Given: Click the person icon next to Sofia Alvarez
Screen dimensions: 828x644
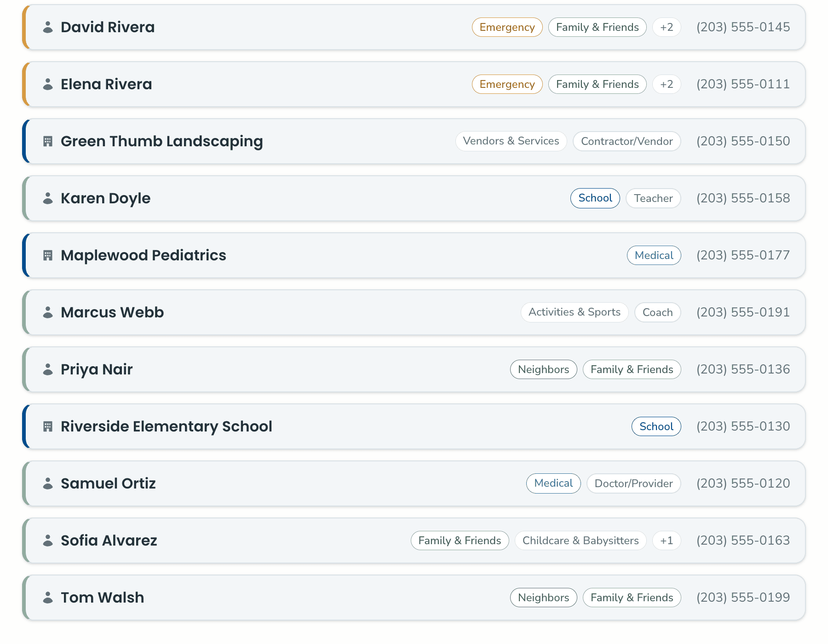Looking at the screenshot, I should [48, 540].
